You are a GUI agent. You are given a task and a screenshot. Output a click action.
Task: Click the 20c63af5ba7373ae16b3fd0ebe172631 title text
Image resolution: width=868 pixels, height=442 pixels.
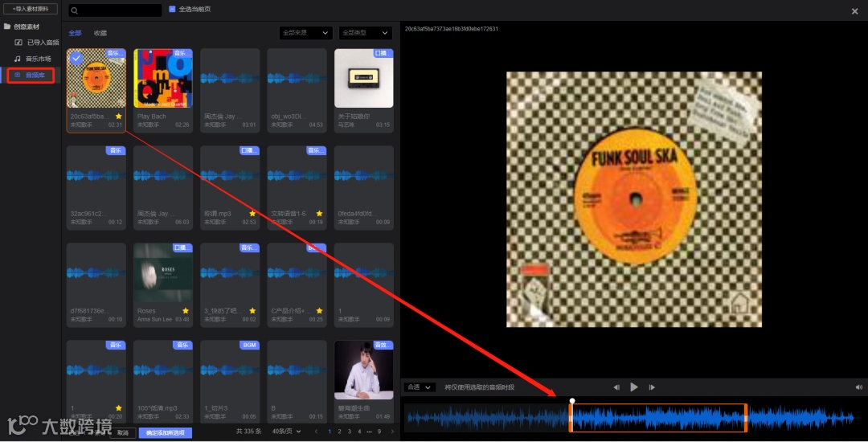pyautogui.click(x=451, y=29)
